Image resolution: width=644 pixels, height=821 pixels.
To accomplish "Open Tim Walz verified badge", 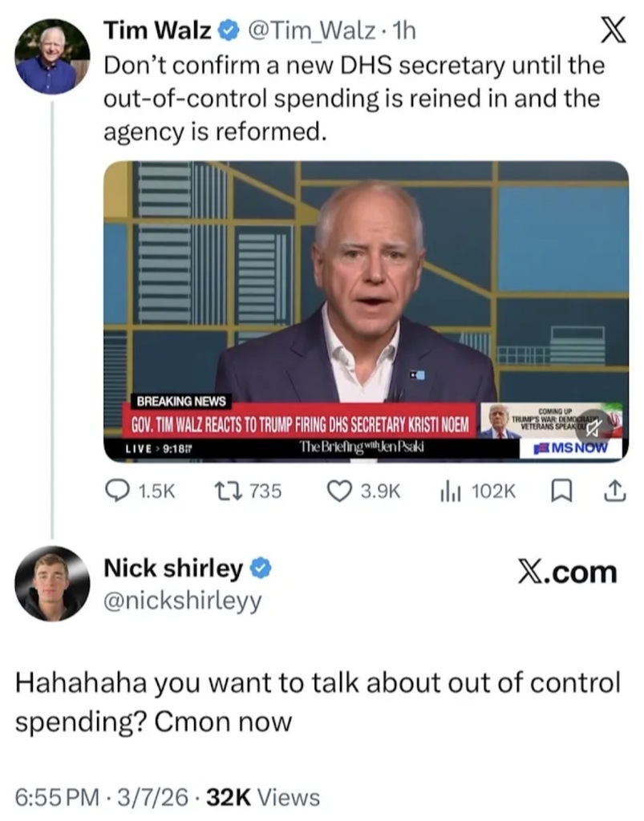I will tap(227, 31).
